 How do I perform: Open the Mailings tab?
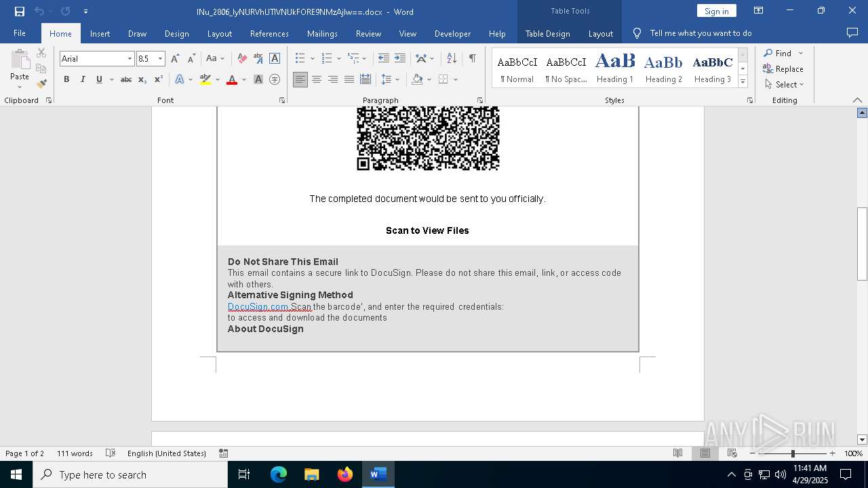coord(322,33)
